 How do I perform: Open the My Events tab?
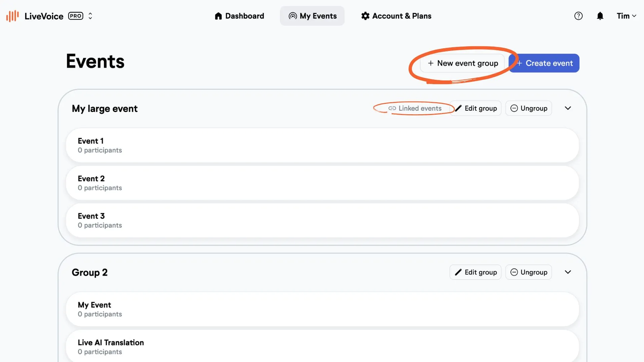point(312,16)
